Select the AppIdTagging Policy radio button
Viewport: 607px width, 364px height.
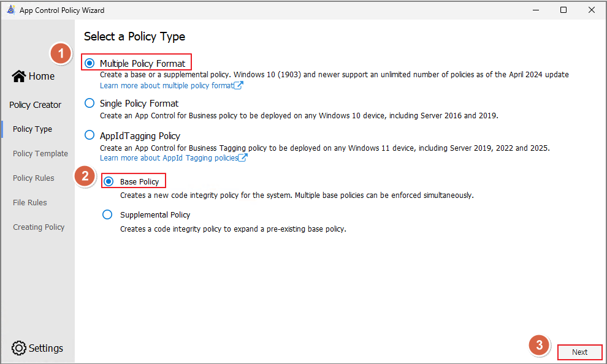click(x=90, y=135)
